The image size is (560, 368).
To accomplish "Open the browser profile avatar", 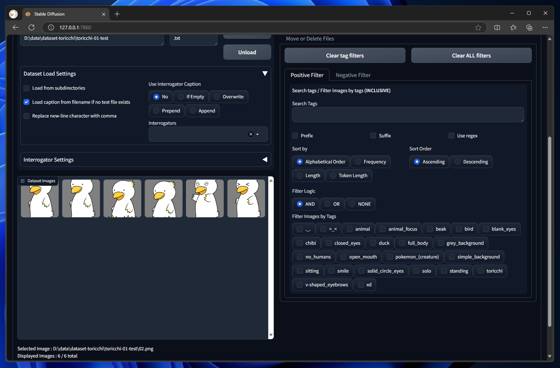I will coord(14,14).
